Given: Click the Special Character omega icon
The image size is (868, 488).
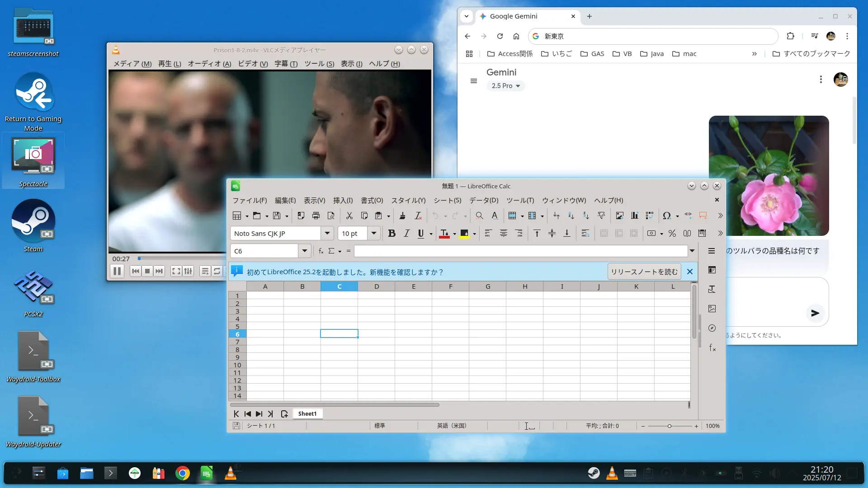Looking at the screenshot, I should pos(666,216).
